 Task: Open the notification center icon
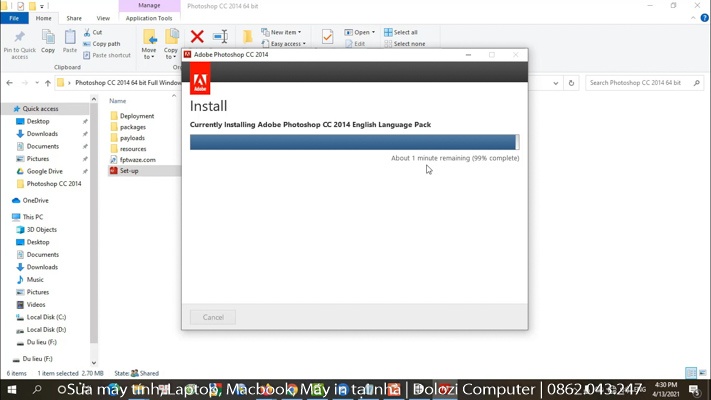[x=695, y=390]
